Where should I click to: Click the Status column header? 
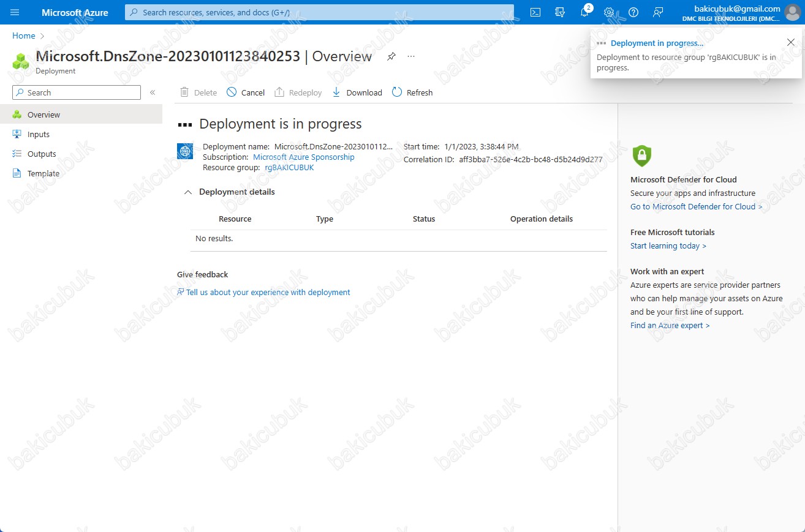point(424,219)
